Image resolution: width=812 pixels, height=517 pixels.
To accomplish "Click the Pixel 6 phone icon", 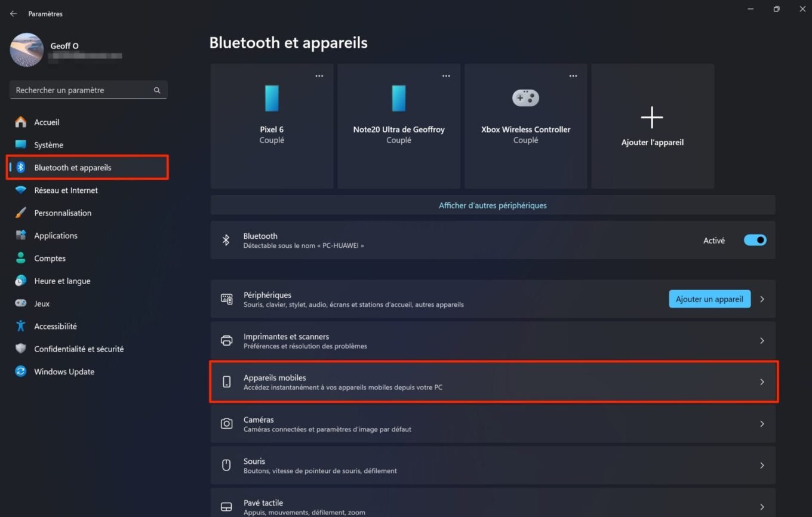I will click(272, 98).
